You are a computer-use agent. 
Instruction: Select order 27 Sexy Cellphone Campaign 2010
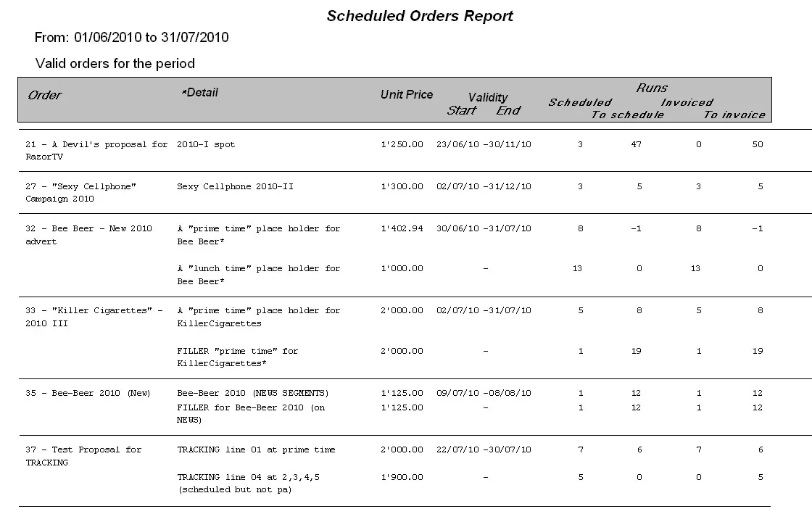tap(80, 192)
